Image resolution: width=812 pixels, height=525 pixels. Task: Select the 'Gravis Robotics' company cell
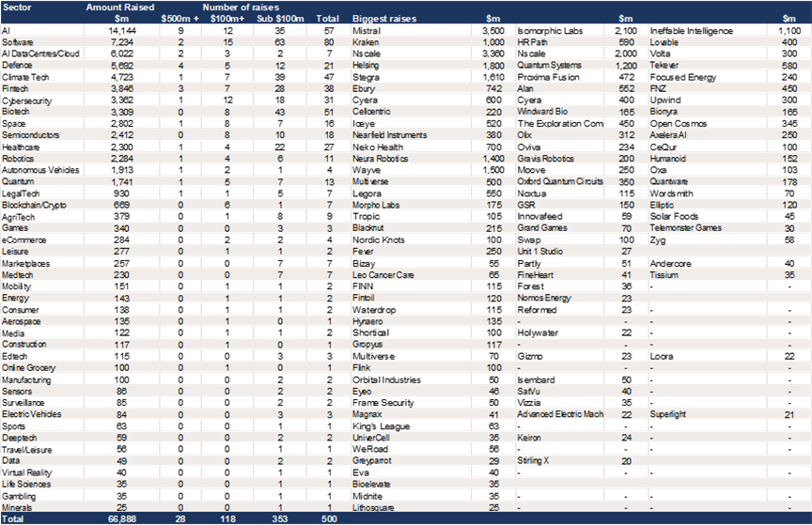(x=545, y=159)
